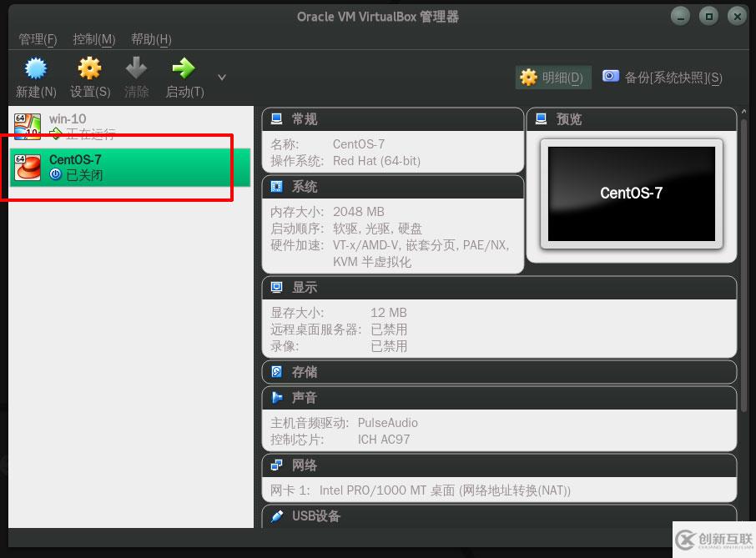Click the Storage (存储) disk icon
This screenshot has height=558, width=756.
pyautogui.click(x=277, y=371)
